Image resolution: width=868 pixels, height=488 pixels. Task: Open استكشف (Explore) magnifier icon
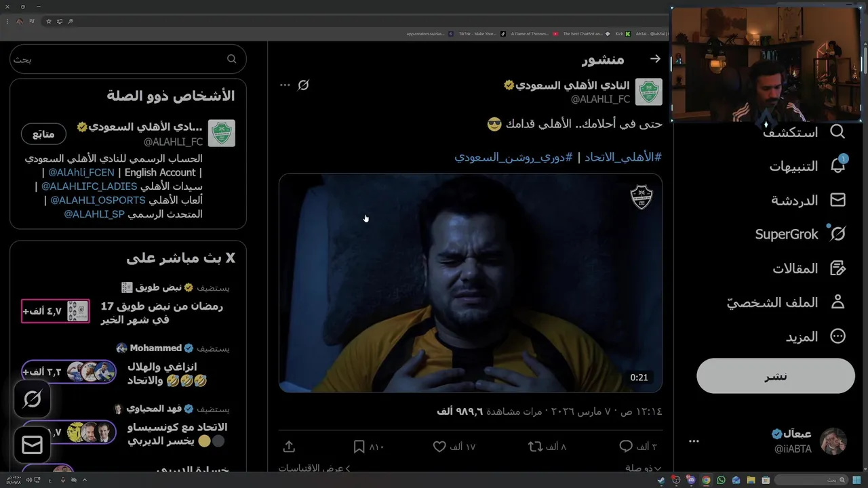pos(837,131)
